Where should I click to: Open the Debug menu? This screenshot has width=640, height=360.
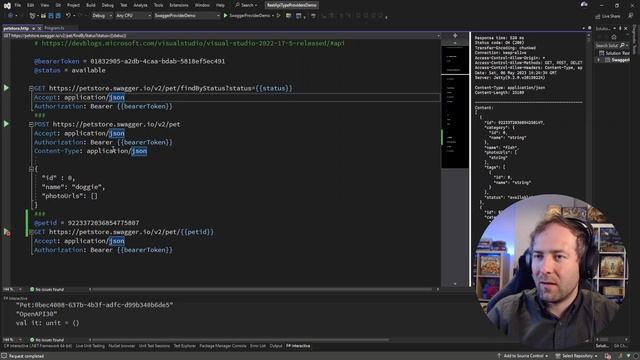108,5
